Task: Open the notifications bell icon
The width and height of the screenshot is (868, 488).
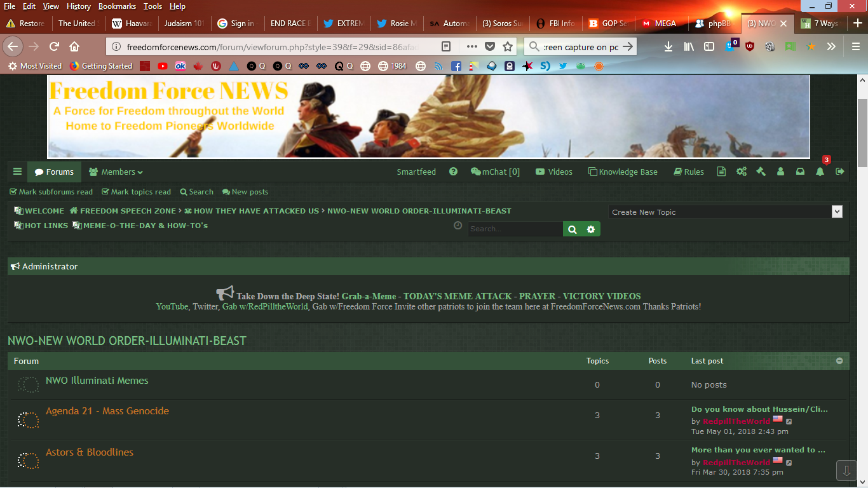Action: pyautogui.click(x=820, y=172)
